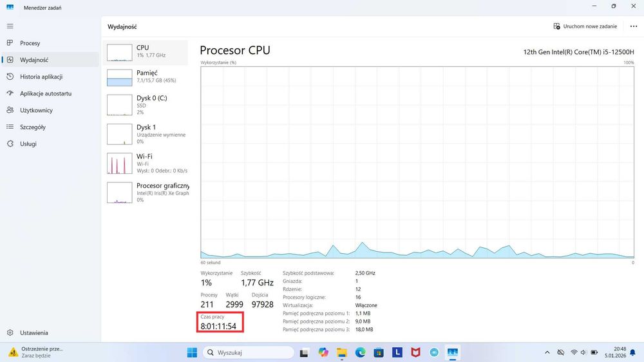Click the Procesor CPU heading
Viewport: 644px width, 362px height.
(235, 50)
